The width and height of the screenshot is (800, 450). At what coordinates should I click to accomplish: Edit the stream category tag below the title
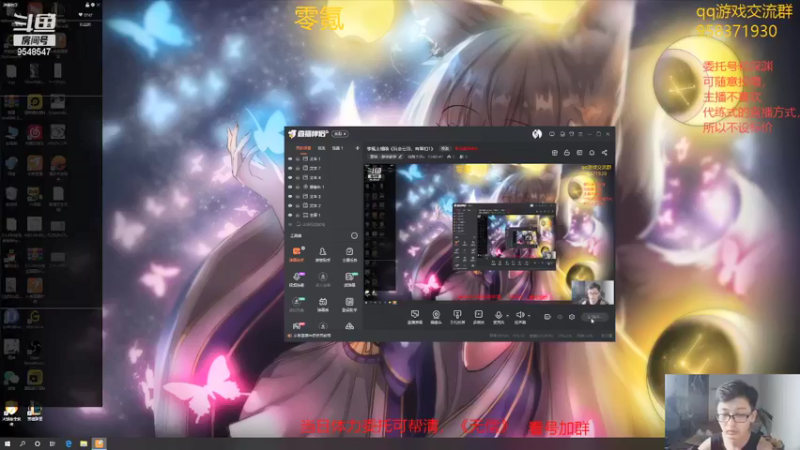[386, 157]
